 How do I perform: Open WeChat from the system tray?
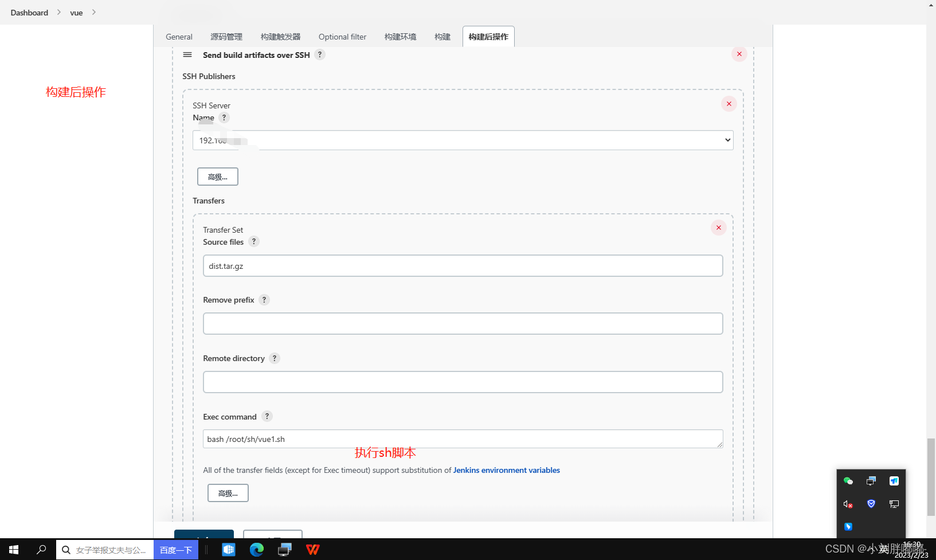[848, 481]
